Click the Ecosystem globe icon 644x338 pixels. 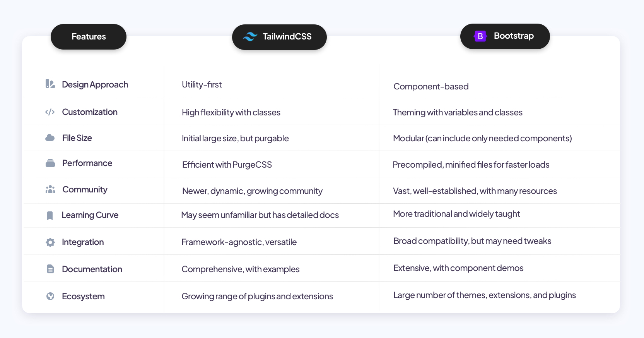(50, 296)
